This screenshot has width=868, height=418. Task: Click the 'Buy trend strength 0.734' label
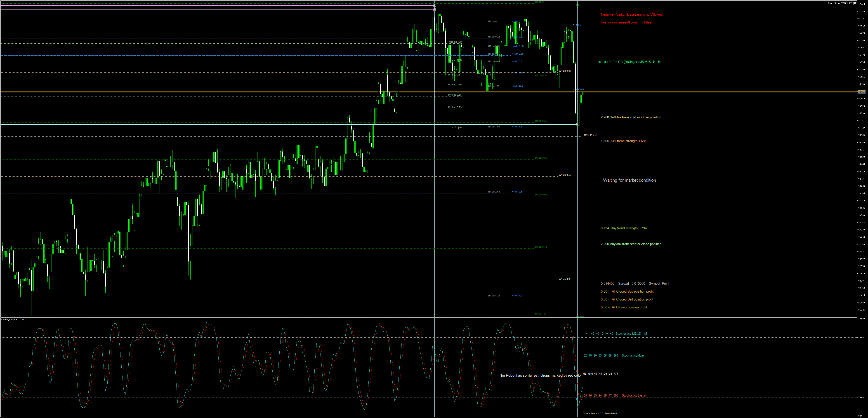tap(623, 228)
